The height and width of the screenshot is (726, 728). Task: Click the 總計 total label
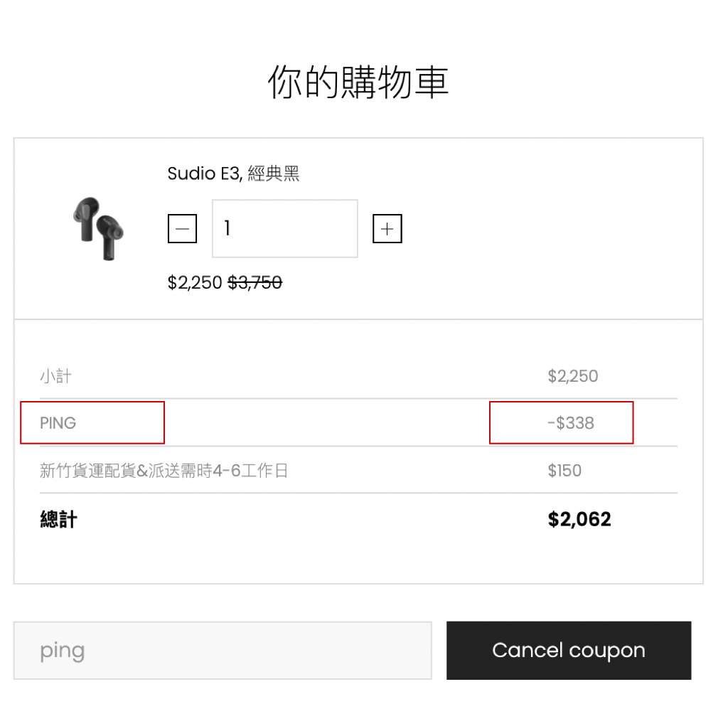(x=58, y=519)
